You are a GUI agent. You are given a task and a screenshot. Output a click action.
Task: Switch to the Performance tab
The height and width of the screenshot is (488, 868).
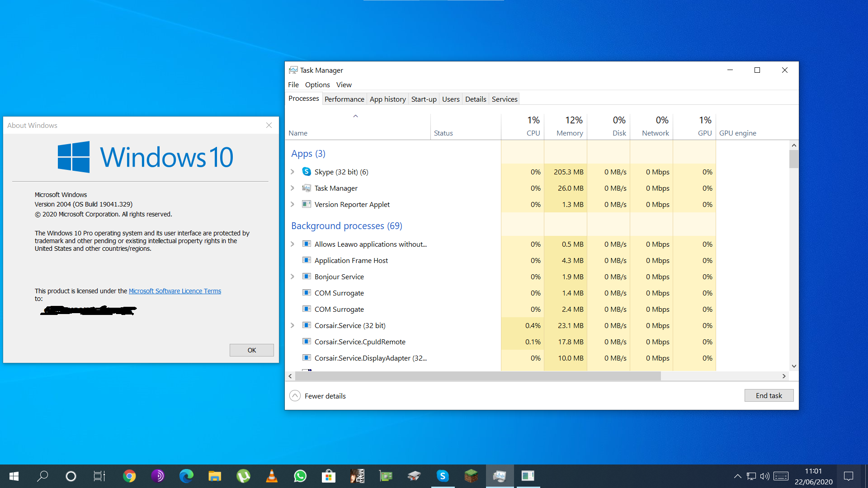344,99
